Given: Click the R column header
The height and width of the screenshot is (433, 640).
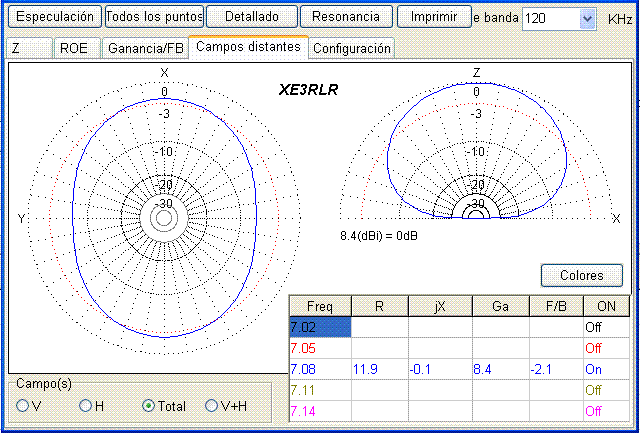Looking at the screenshot, I should 380,306.
